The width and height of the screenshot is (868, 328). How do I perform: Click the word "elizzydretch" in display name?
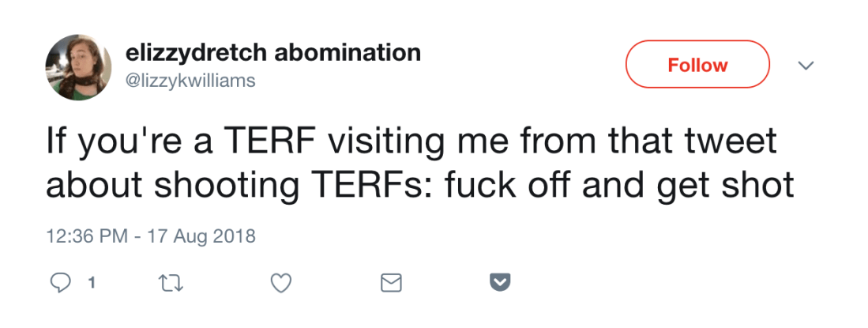[198, 53]
